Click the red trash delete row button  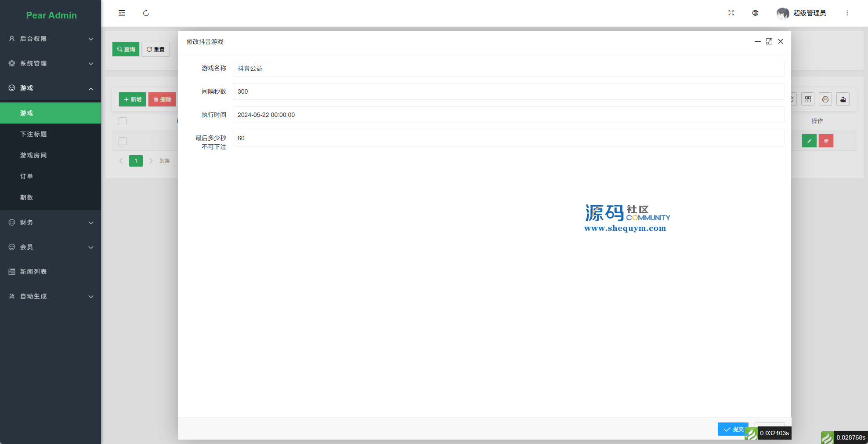tap(826, 141)
